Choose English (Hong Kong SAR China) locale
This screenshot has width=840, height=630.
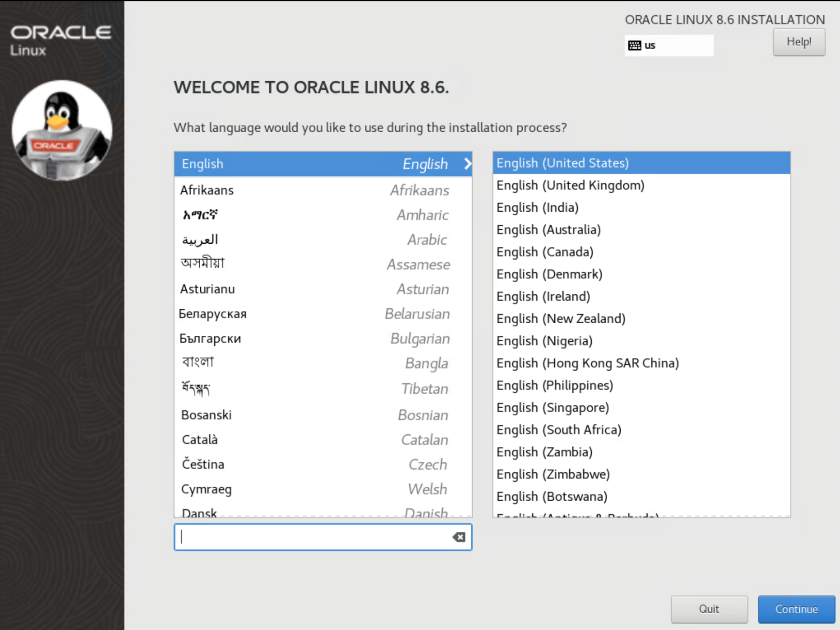tap(642, 363)
